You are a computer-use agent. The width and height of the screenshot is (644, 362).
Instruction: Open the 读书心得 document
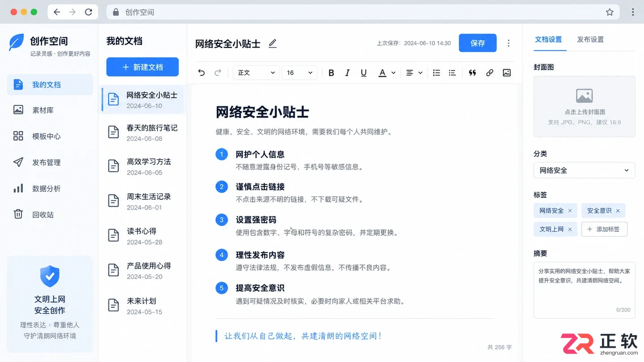tap(143, 236)
